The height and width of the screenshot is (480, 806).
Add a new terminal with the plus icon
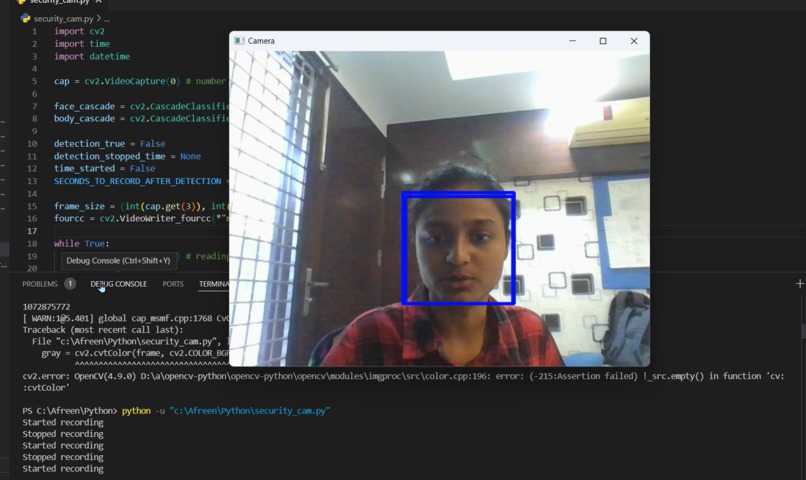799,284
